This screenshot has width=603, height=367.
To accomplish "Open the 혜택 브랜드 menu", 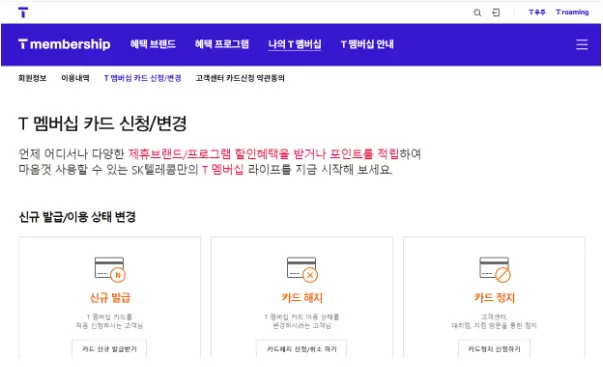I will pyautogui.click(x=153, y=44).
